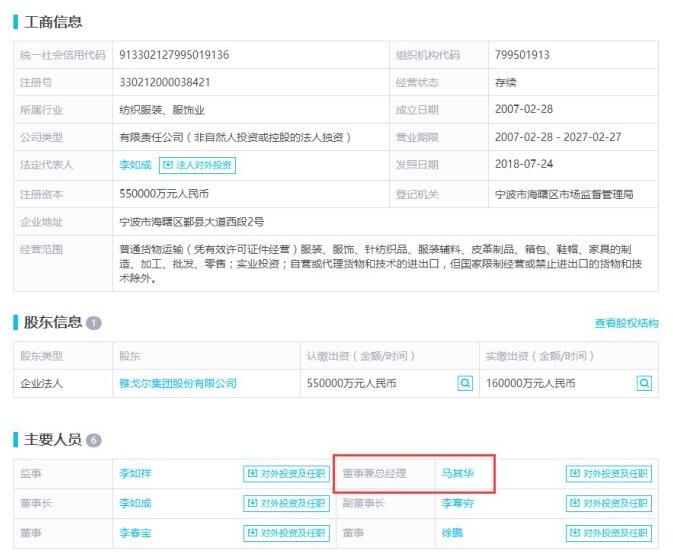Viewport: 673px width, 555px height.
Task: Click the magnifier icon beside 160000万元 实缴出资
Action: coord(645,383)
